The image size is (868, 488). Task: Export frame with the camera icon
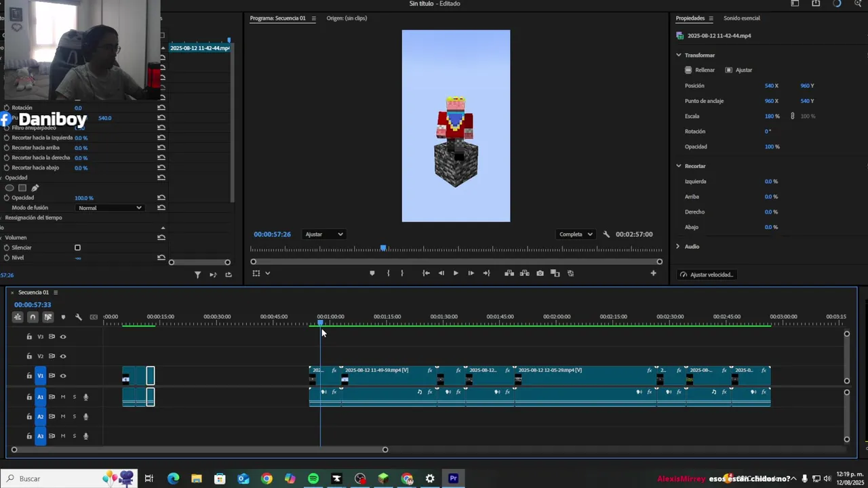point(540,273)
